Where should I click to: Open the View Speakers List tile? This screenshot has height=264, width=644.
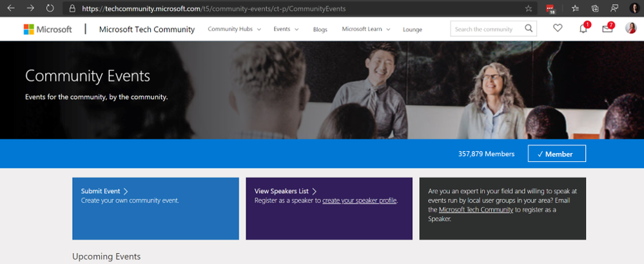pyautogui.click(x=329, y=208)
